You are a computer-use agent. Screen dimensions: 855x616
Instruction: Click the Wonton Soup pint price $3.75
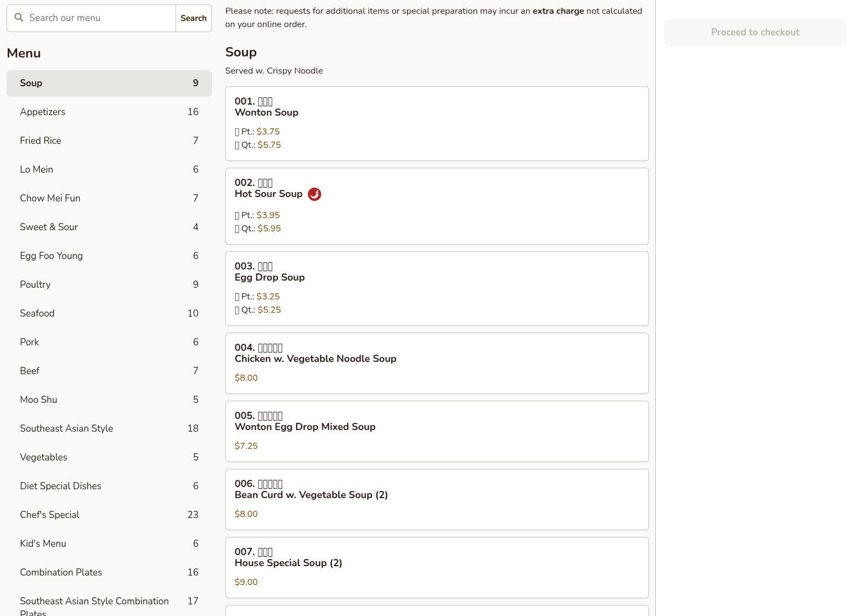coord(268,132)
